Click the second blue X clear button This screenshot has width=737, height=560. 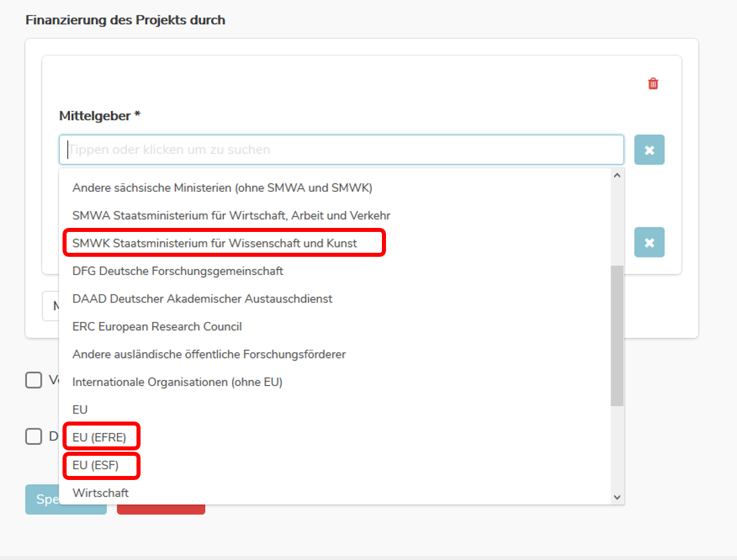649,243
